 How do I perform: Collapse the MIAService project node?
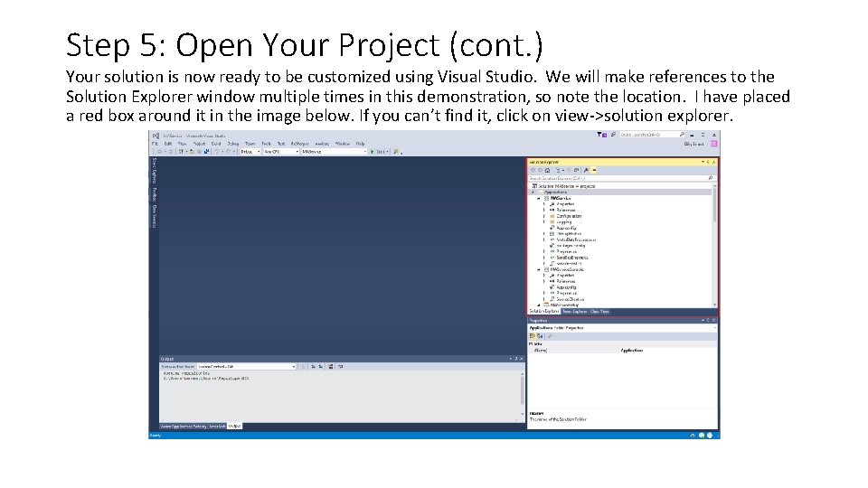(x=539, y=198)
